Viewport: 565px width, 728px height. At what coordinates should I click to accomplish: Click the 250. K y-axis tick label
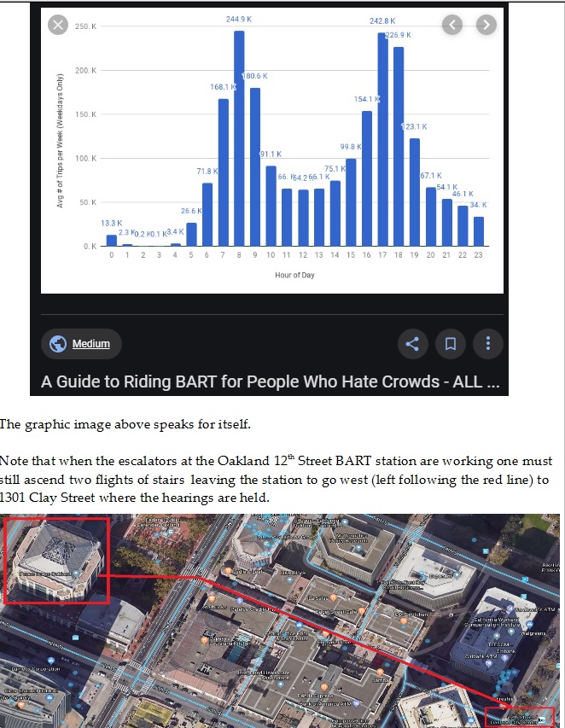pyautogui.click(x=86, y=26)
